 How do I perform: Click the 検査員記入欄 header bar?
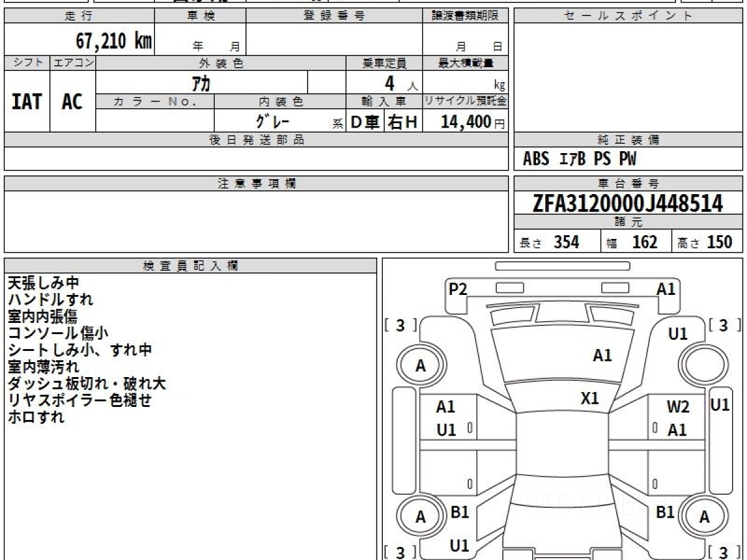coord(190,266)
